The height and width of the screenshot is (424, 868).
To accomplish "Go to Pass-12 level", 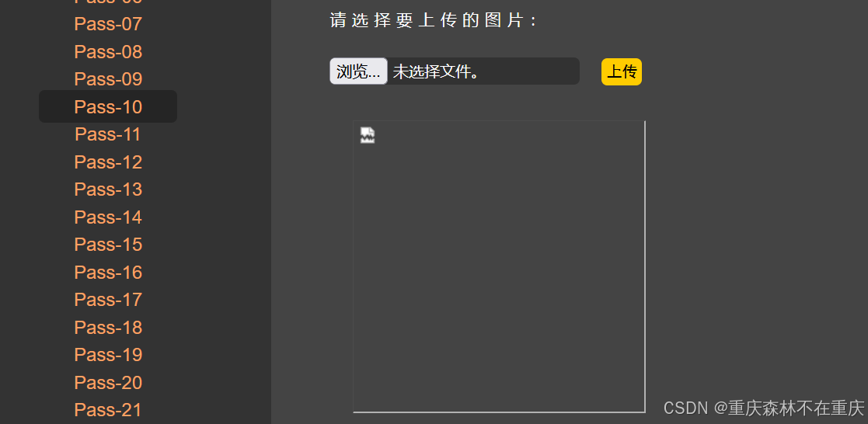I will click(x=108, y=162).
